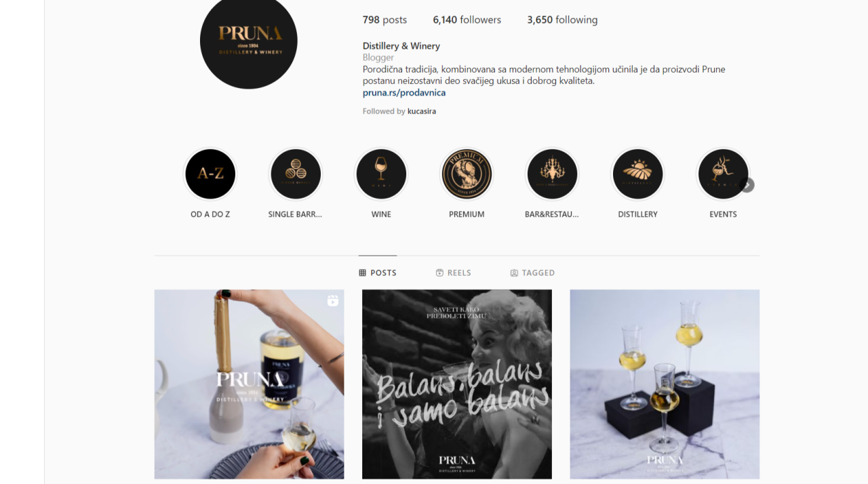This screenshot has height=484, width=868.
Task: Open the EVENTS story highlight
Action: tap(723, 174)
